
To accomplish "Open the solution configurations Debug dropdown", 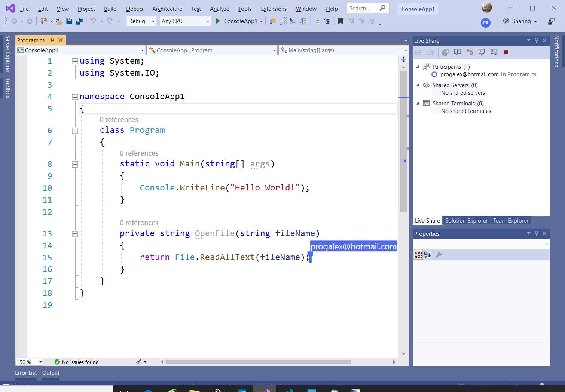I will (x=154, y=21).
